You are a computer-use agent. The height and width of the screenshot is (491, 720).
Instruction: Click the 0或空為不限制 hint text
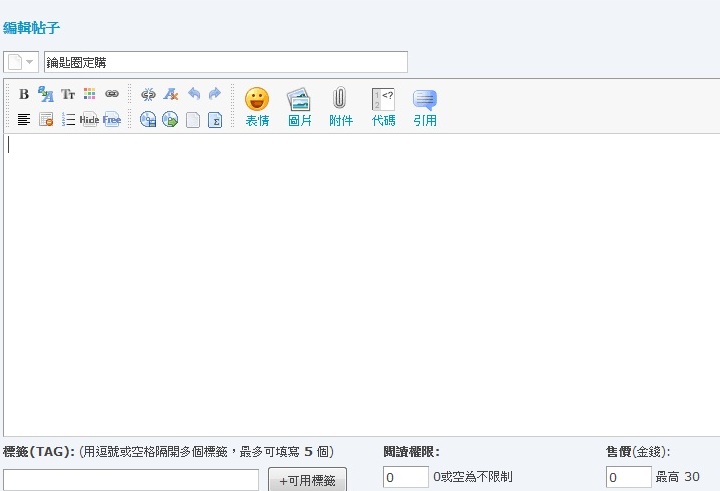click(472, 477)
